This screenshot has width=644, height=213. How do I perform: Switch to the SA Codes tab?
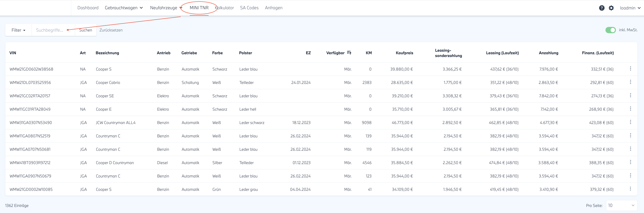coord(249,8)
